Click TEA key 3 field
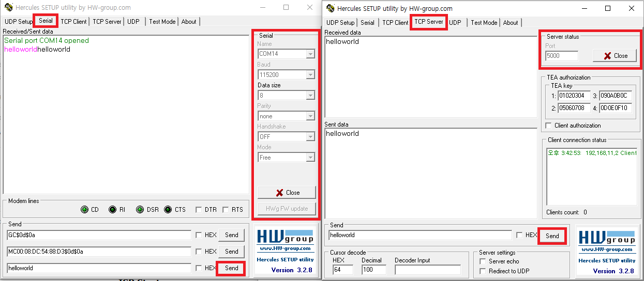The height and width of the screenshot is (281, 644). [x=616, y=96]
